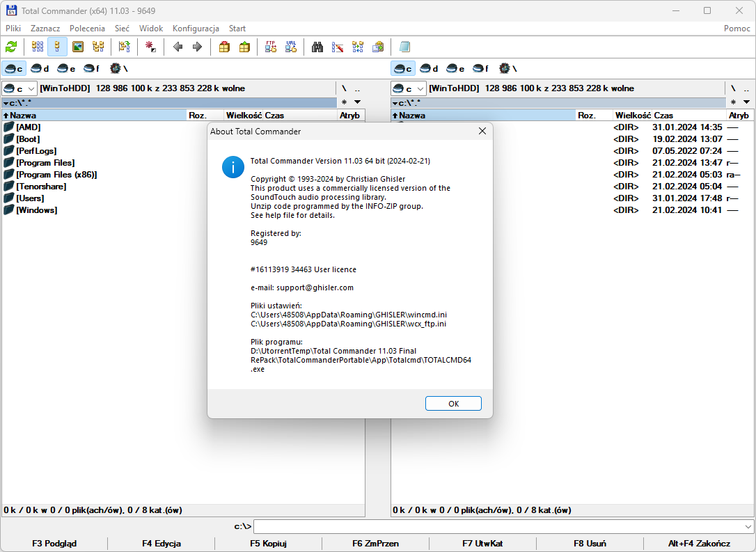Click Alt+F4 Zakończ button

coord(699,544)
